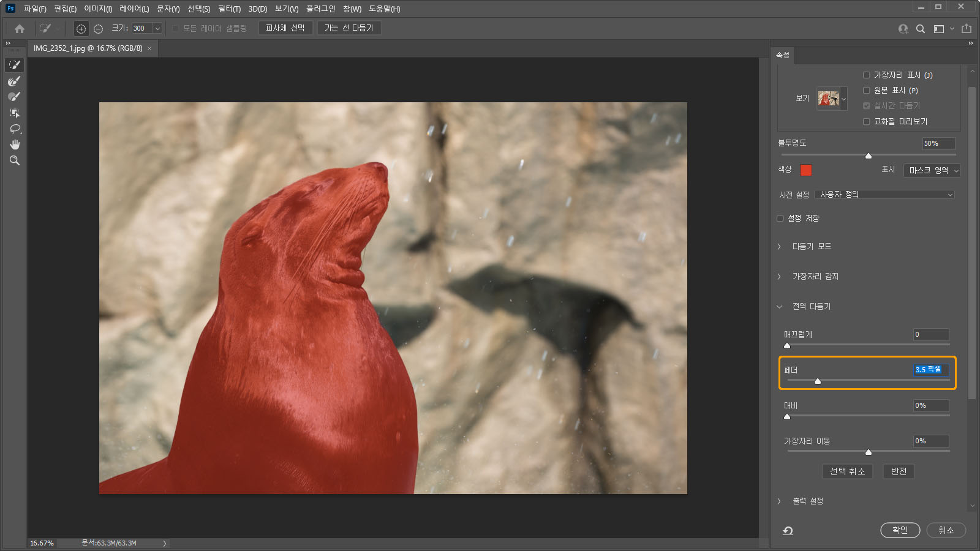Open workspace switcher dropdown arrow

point(952,29)
